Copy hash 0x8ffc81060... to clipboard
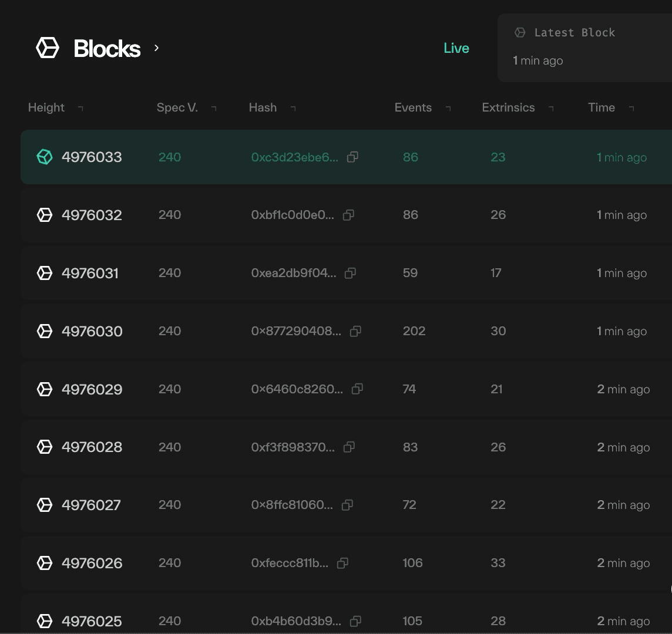This screenshot has height=634, width=672. pos(347,505)
